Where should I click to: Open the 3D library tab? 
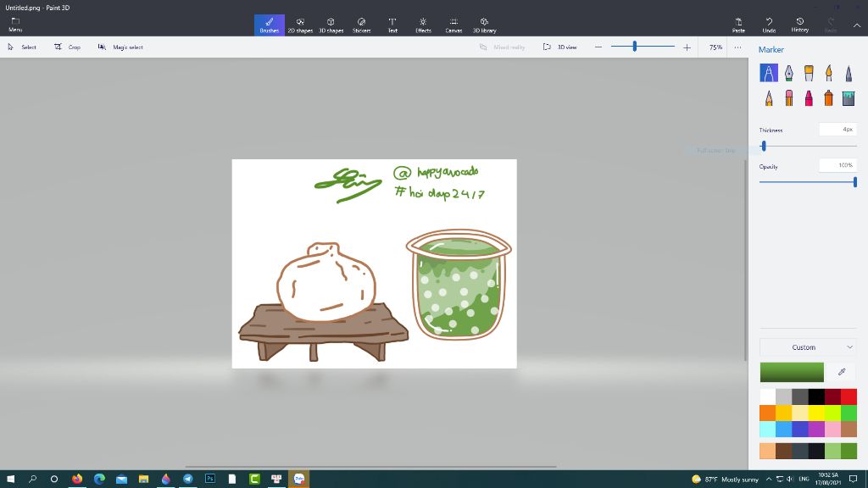click(484, 25)
